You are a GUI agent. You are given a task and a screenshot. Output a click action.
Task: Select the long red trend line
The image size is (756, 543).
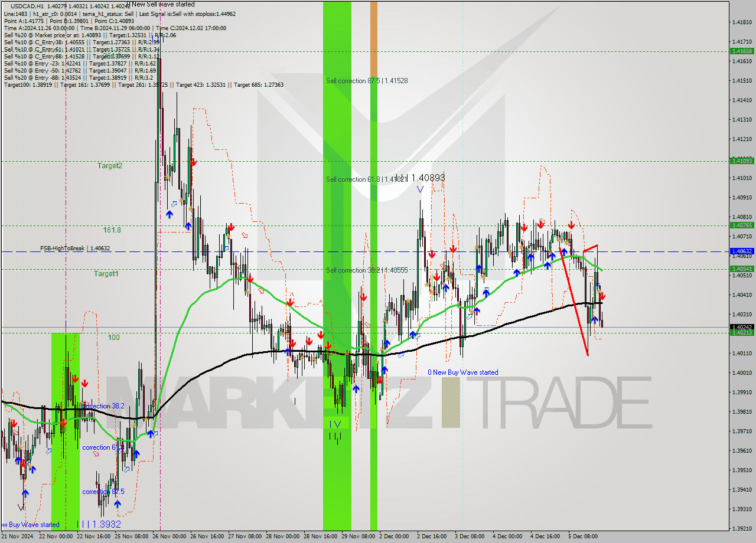(x=573, y=301)
